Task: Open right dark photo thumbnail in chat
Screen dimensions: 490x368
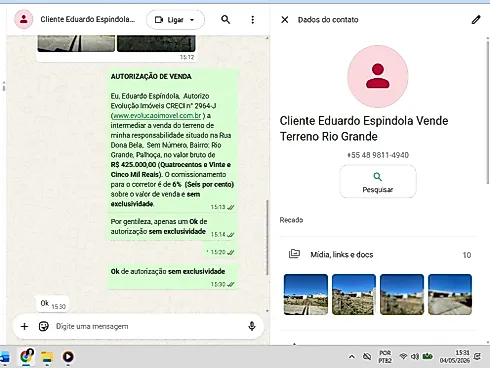Action: click(x=156, y=43)
